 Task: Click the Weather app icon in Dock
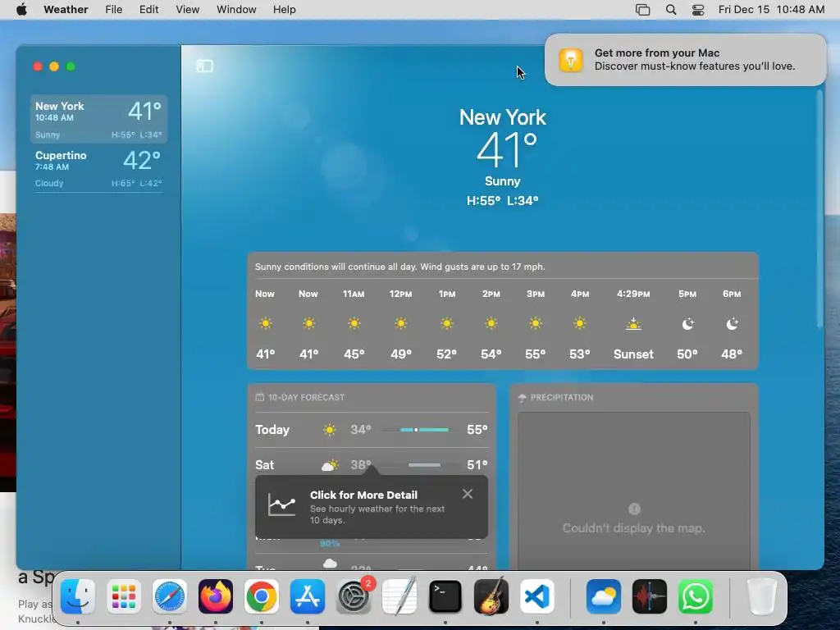pyautogui.click(x=604, y=596)
